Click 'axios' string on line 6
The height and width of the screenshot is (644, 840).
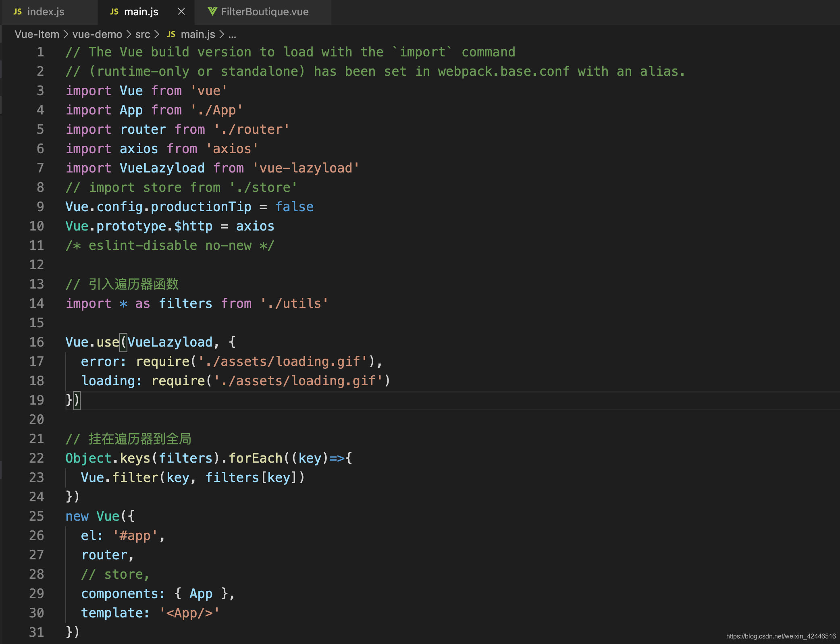[x=232, y=149]
